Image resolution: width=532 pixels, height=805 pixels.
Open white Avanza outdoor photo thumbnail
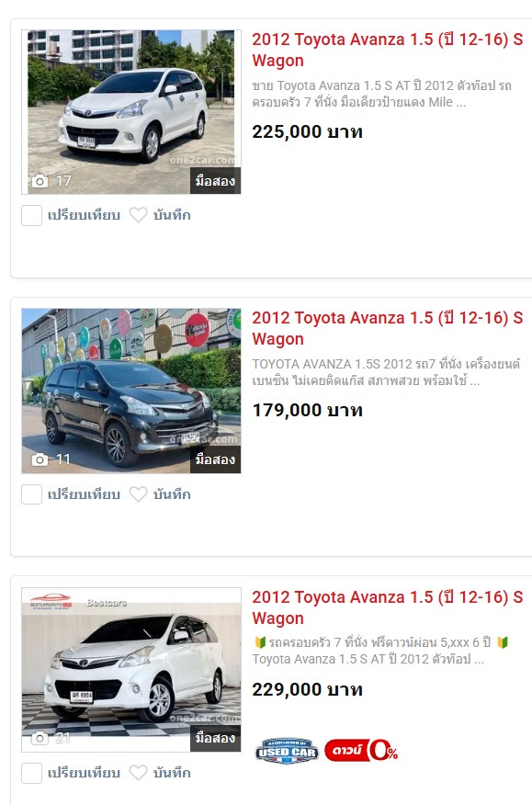(131, 112)
